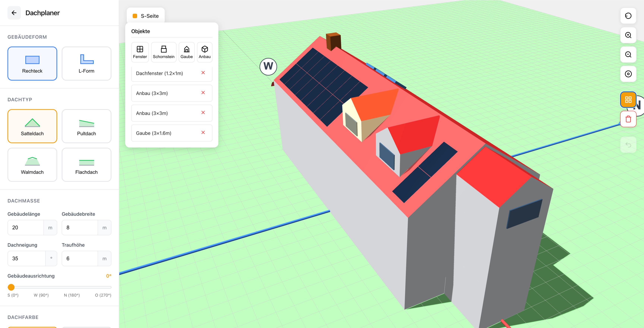Viewport: 644px width, 328px height.
Task: Toggle the grid panel button
Action: (628, 99)
